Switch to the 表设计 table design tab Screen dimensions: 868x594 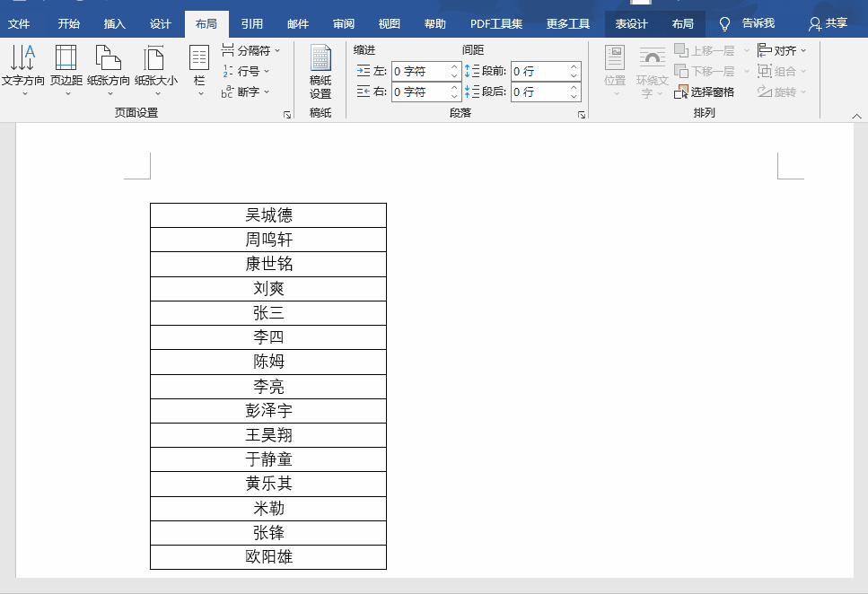[632, 24]
